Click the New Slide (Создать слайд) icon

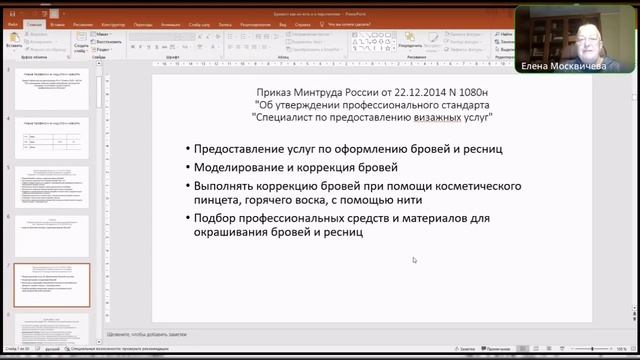(81, 36)
